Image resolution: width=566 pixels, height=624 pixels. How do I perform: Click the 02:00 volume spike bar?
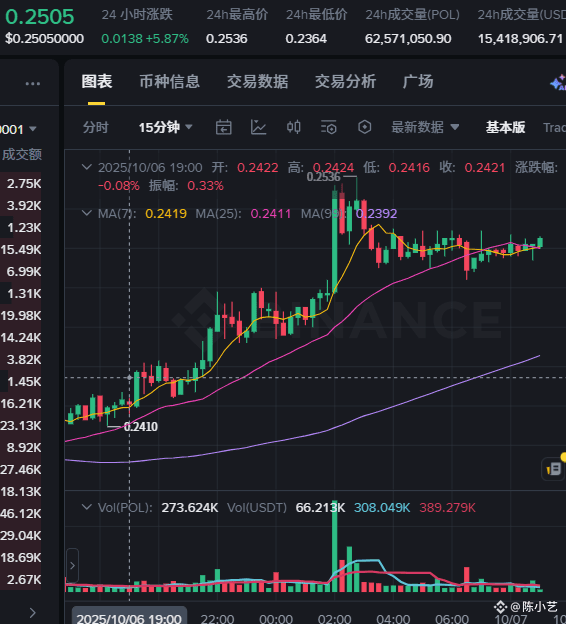[334, 546]
